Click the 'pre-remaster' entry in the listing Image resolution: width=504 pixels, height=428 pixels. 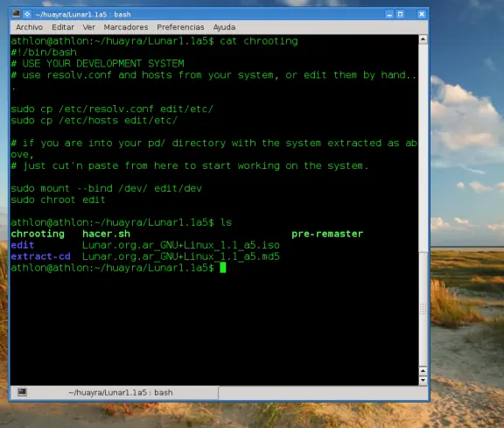click(327, 234)
